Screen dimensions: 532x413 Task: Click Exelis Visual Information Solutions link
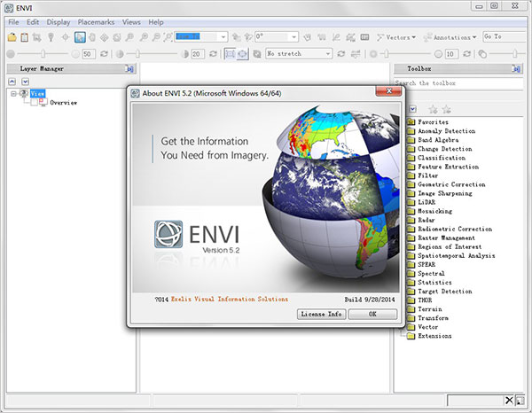230,299
